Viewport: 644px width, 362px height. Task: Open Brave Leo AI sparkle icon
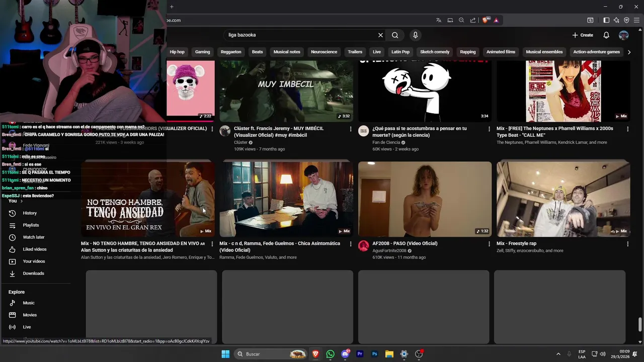[616, 20]
